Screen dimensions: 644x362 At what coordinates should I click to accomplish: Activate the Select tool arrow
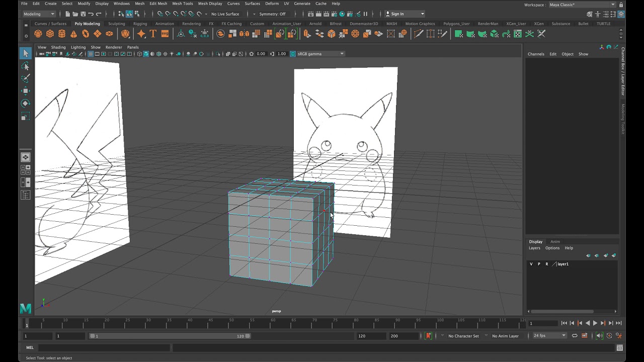pos(25,53)
